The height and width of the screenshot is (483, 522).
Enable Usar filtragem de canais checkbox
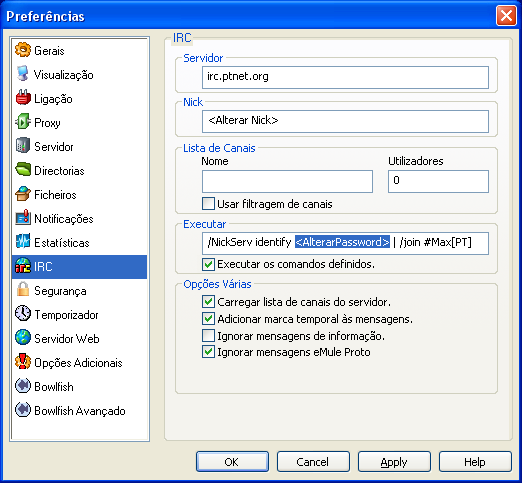(208, 204)
